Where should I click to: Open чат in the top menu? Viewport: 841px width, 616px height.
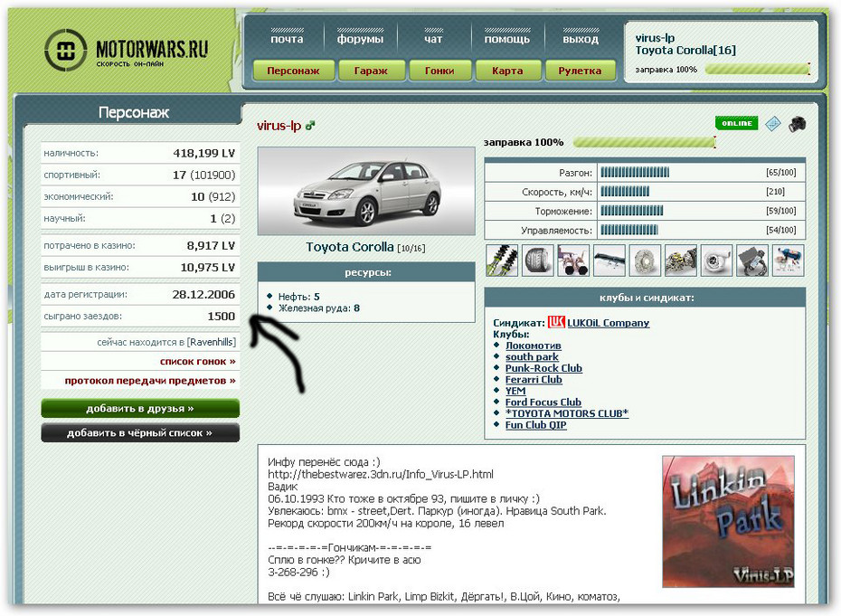433,39
